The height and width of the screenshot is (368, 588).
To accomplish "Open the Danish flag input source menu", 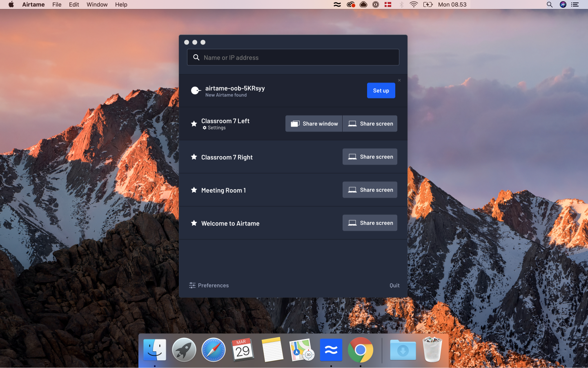I will pos(388,4).
